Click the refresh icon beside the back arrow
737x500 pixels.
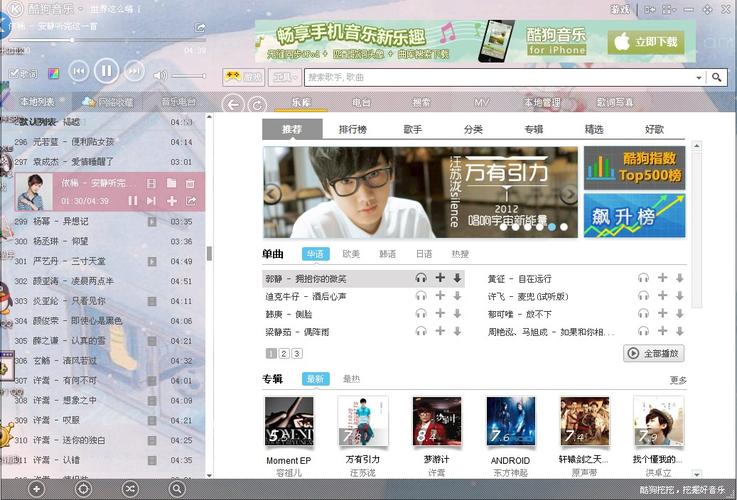[x=257, y=104]
